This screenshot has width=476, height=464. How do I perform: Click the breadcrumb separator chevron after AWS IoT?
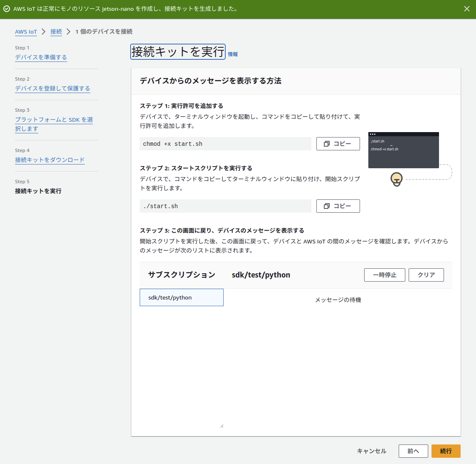click(44, 32)
